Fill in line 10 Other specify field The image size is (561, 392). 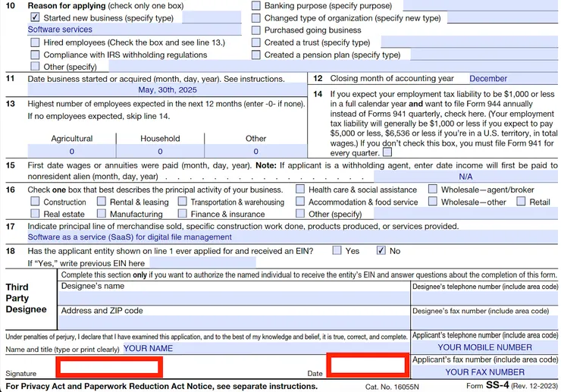tap(333, 66)
